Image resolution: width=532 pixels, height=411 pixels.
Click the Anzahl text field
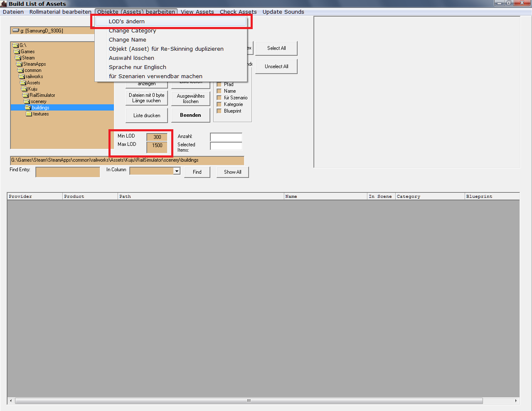coord(226,137)
